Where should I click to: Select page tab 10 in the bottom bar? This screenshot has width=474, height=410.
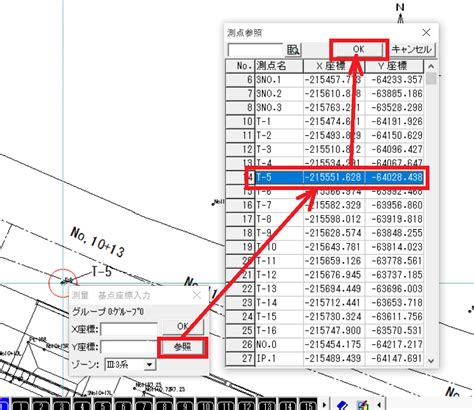tap(206, 405)
